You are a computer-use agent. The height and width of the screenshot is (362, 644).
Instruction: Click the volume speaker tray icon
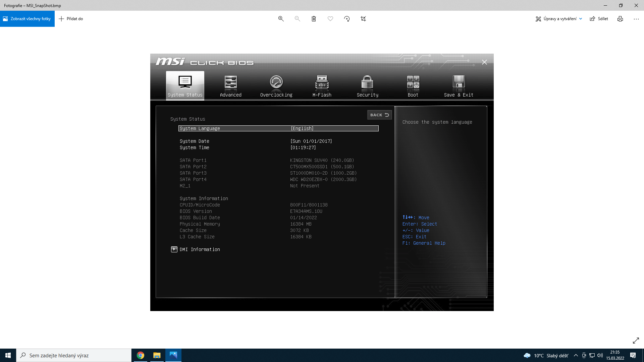[x=600, y=355]
